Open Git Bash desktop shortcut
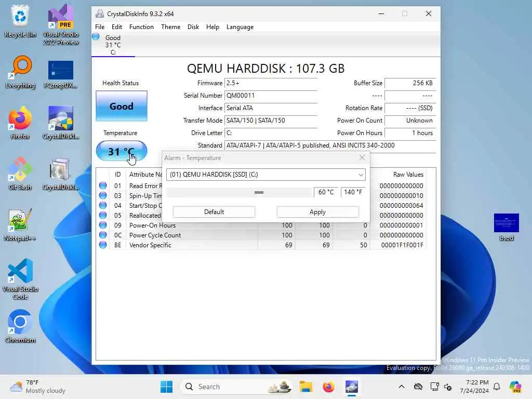 pyautogui.click(x=20, y=174)
